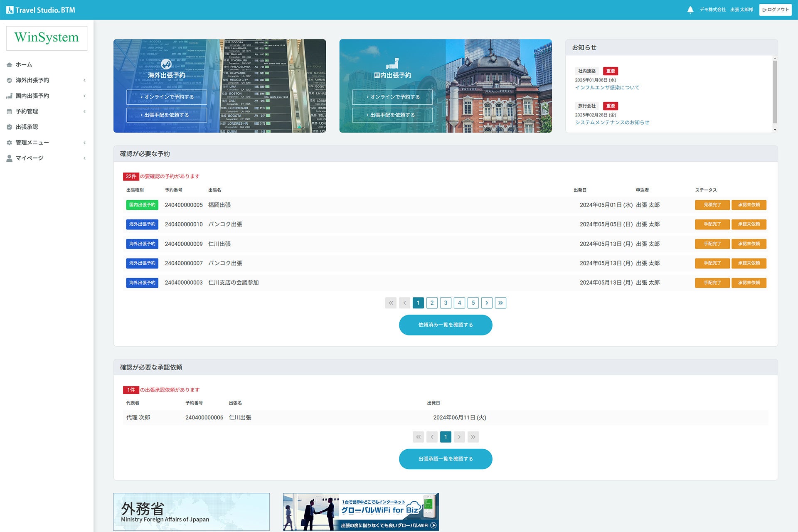Click the お知らせ panel scrollbar

click(775, 91)
